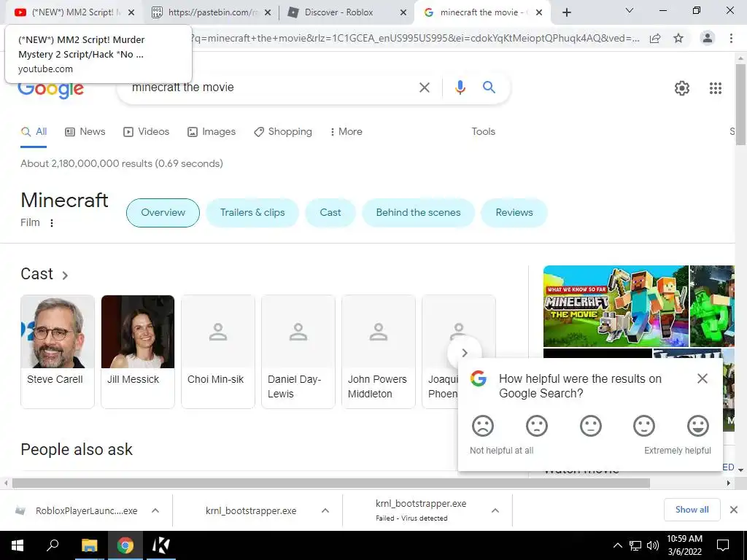Open Windows taskbar search
This screenshot has height=560, width=747.
click(x=53, y=545)
